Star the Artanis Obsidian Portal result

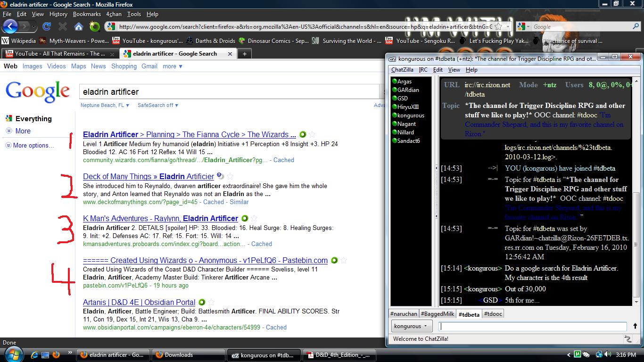click(211, 302)
